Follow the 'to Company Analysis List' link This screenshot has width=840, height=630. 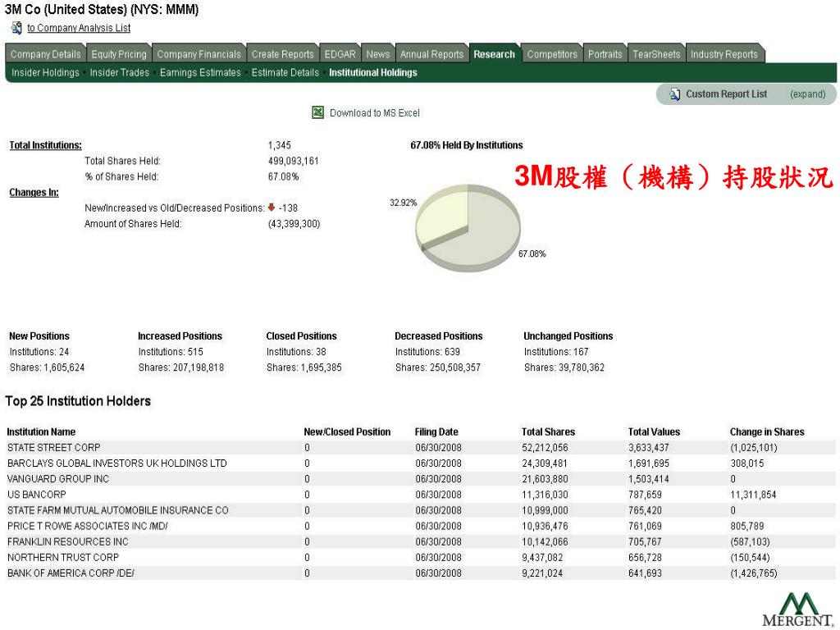click(x=79, y=28)
